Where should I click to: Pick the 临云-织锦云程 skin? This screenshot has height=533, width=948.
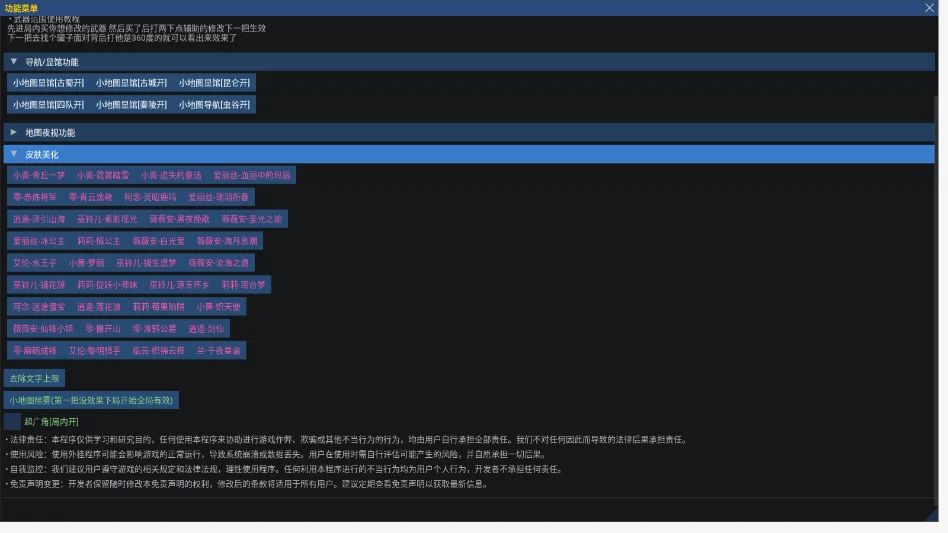tap(158, 350)
